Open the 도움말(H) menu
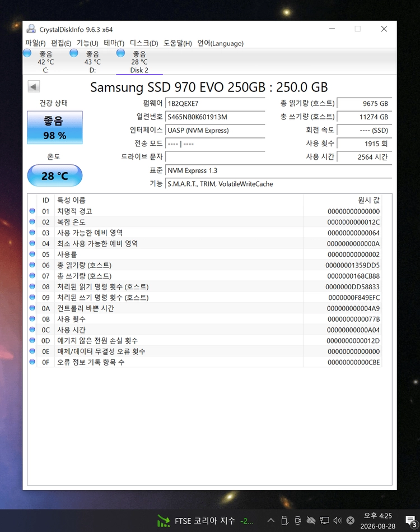The width and height of the screenshot is (420, 532). (178, 43)
